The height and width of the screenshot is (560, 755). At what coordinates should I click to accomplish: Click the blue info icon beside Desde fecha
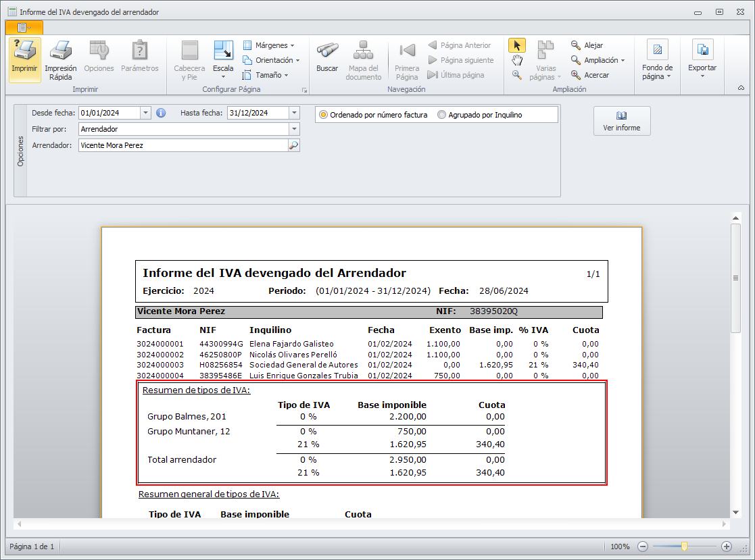pyautogui.click(x=161, y=113)
